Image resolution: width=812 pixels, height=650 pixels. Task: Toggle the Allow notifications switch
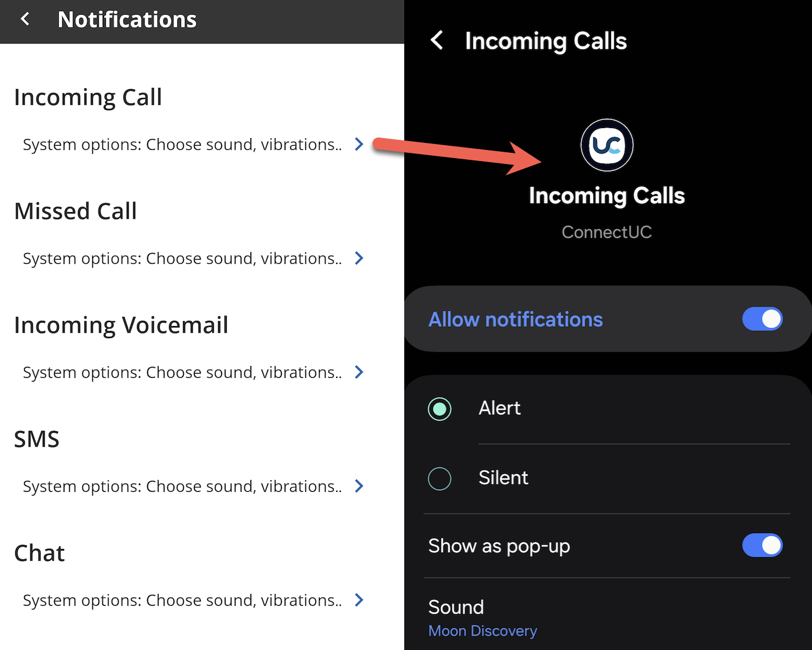pyautogui.click(x=762, y=319)
